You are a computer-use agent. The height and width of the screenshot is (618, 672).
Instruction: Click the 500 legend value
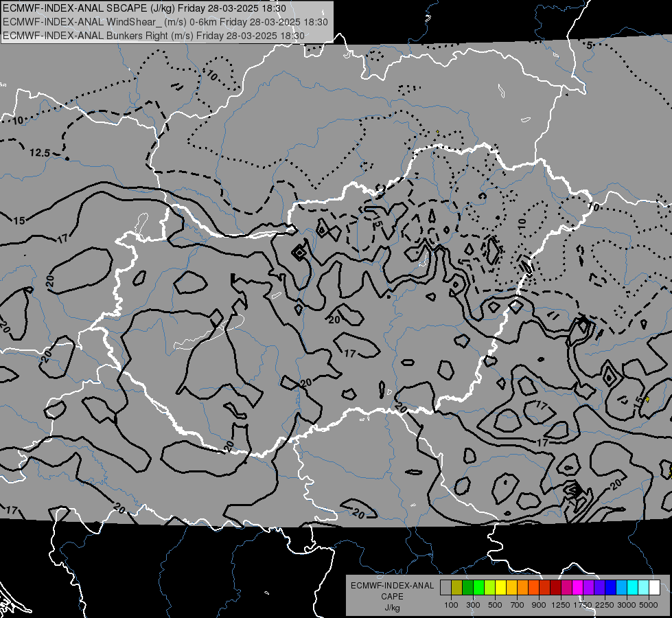click(495, 605)
